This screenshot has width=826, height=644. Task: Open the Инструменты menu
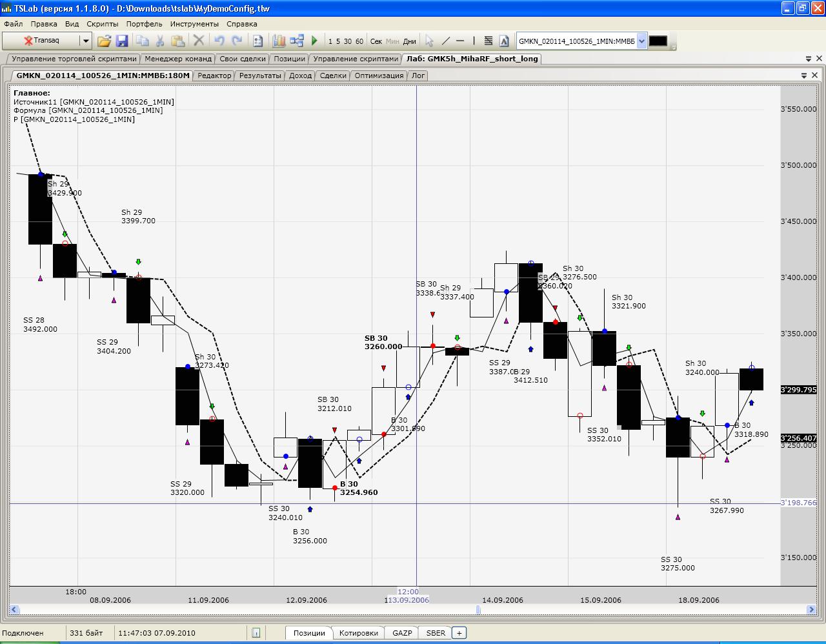pos(194,24)
